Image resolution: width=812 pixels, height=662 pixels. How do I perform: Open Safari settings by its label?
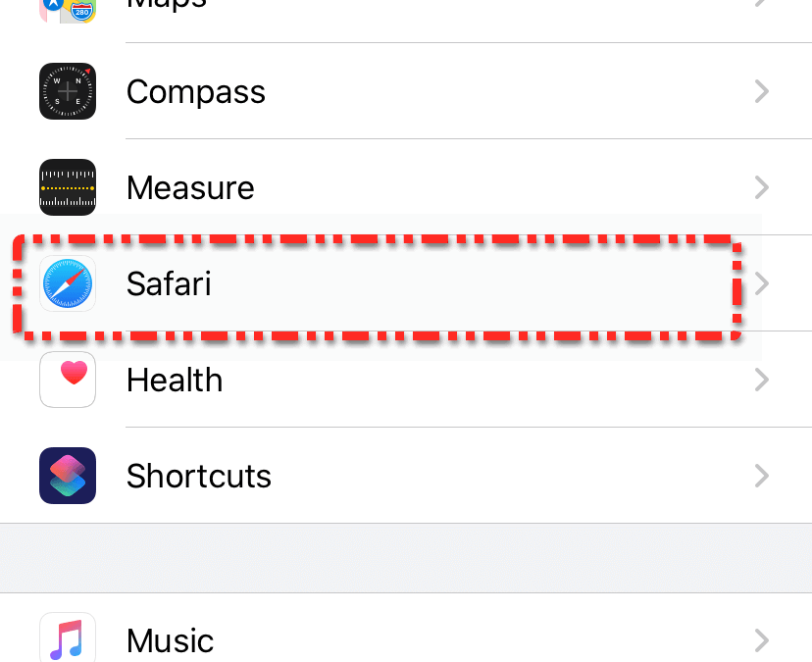169,283
